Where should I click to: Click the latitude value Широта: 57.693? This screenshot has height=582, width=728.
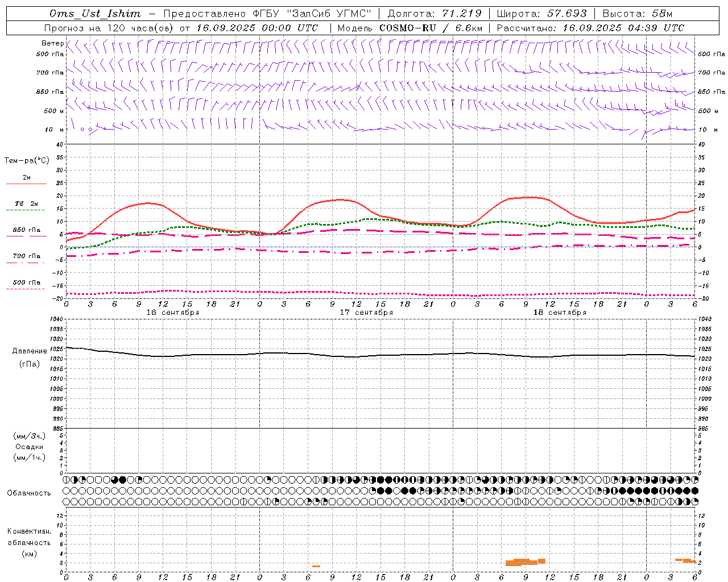[541, 14]
